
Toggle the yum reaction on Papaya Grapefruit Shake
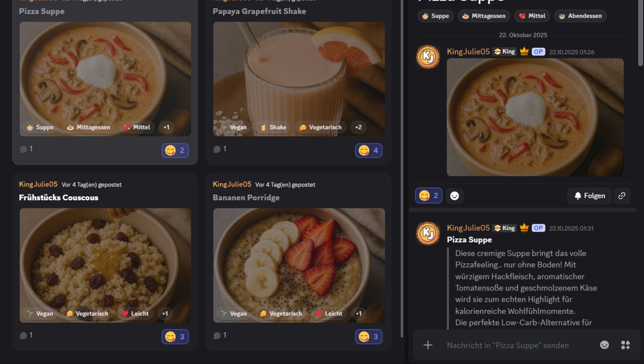coord(369,150)
